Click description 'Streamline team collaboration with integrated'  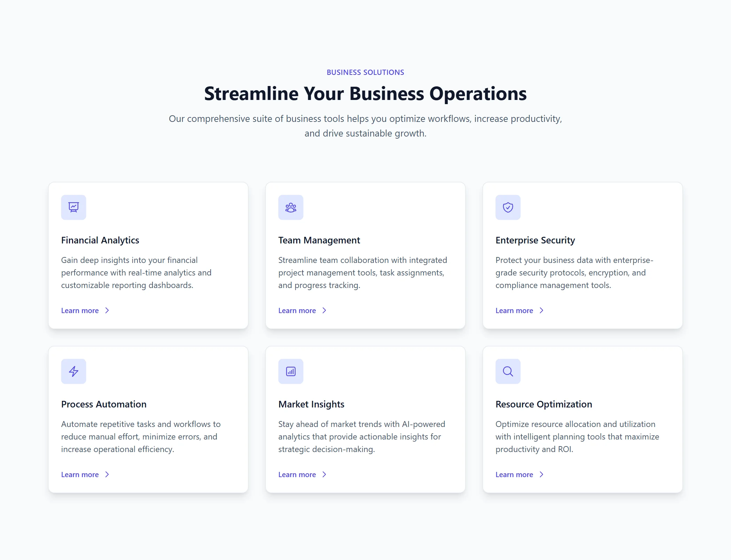(x=363, y=273)
